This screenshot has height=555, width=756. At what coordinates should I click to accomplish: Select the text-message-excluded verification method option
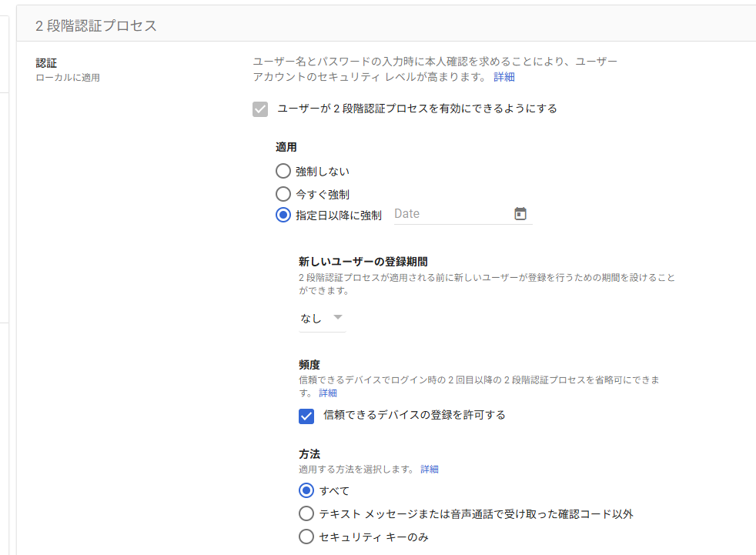[x=306, y=513]
